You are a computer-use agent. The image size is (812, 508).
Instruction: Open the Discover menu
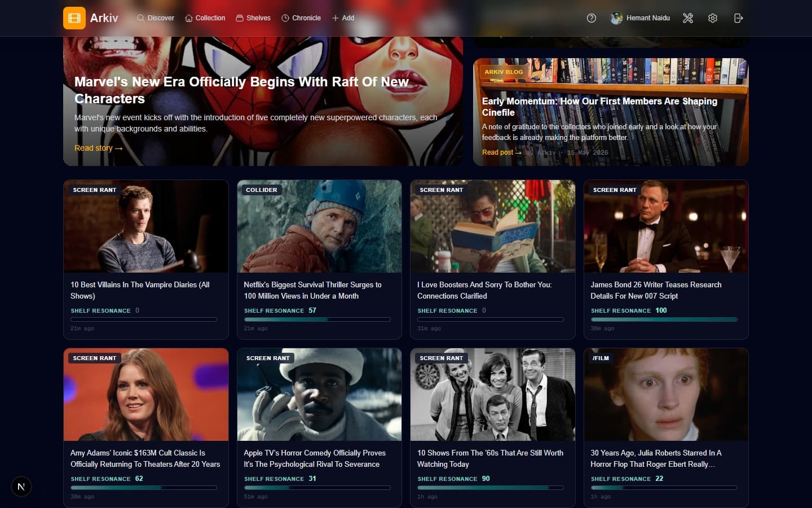pyautogui.click(x=156, y=18)
